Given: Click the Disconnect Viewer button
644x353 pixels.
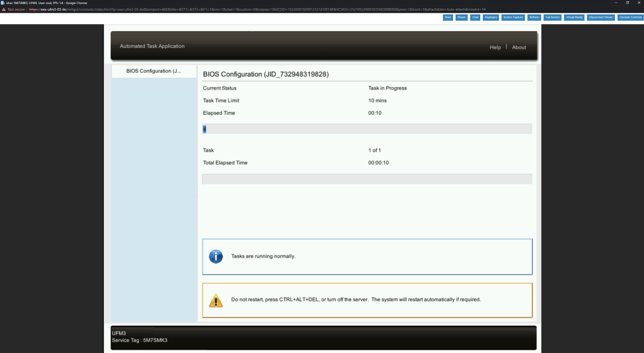Looking at the screenshot, I should 601,17.
